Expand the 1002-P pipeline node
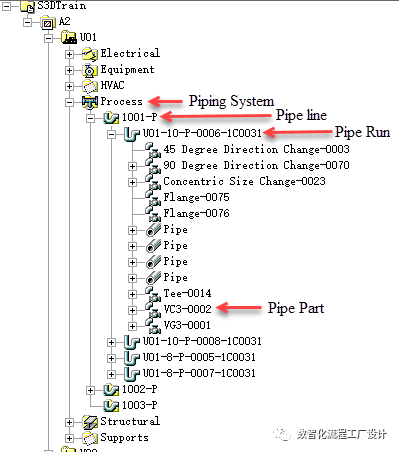The image size is (399, 452). tap(90, 390)
